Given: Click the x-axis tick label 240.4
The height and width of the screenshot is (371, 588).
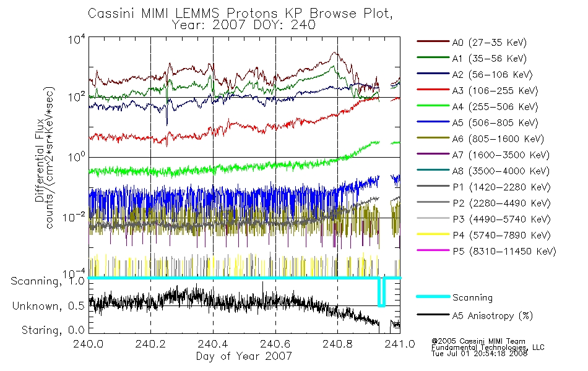Looking at the screenshot, I should 213,344.
